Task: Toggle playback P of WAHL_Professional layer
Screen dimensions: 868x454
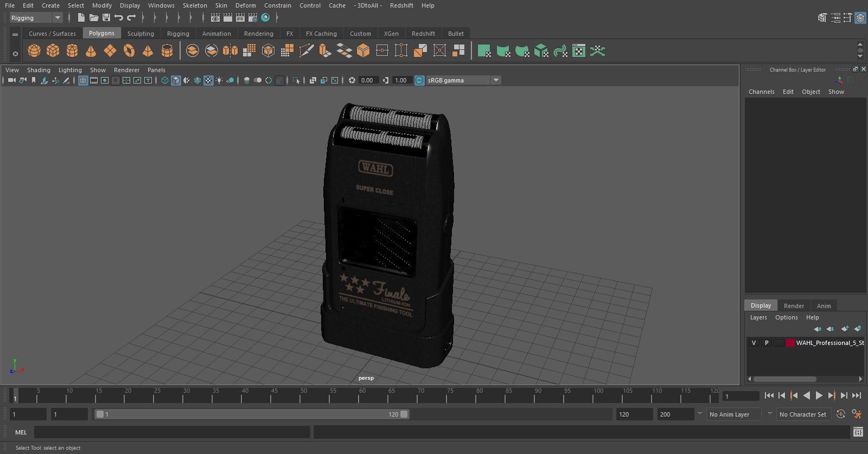Action: click(767, 343)
